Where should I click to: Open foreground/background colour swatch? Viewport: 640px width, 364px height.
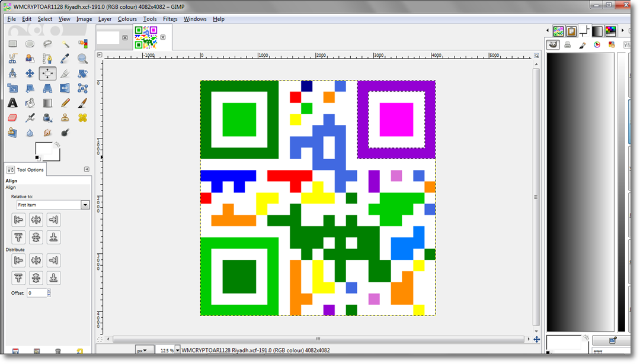coord(48,152)
